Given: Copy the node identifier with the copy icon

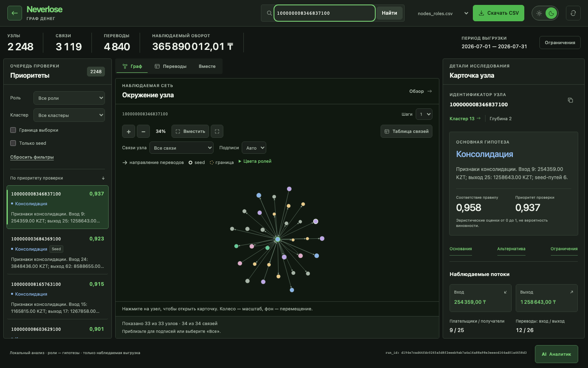Looking at the screenshot, I should 570,100.
